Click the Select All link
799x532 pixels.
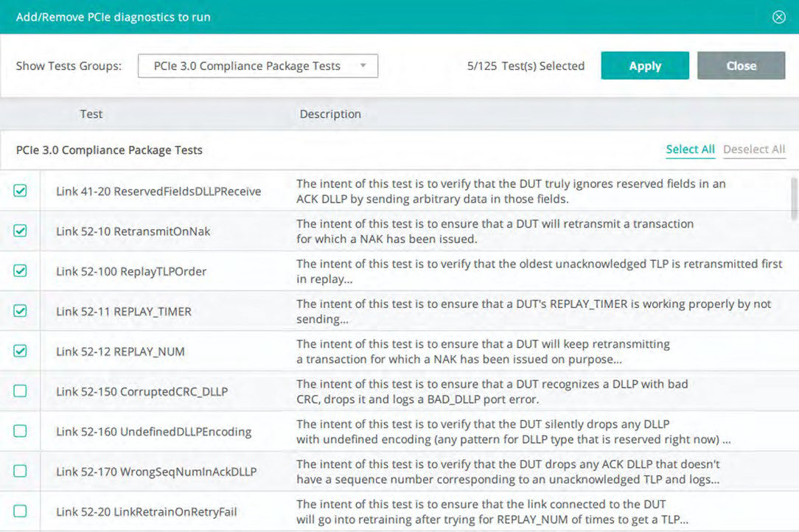691,150
